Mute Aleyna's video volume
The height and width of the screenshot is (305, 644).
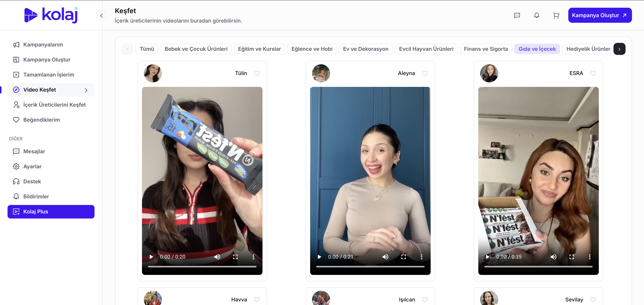coord(385,257)
